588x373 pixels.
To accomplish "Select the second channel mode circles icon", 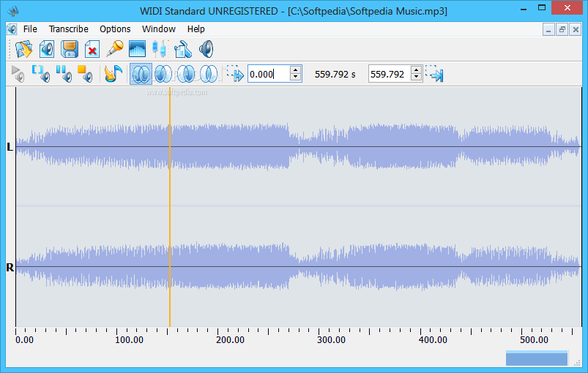I will pos(163,74).
